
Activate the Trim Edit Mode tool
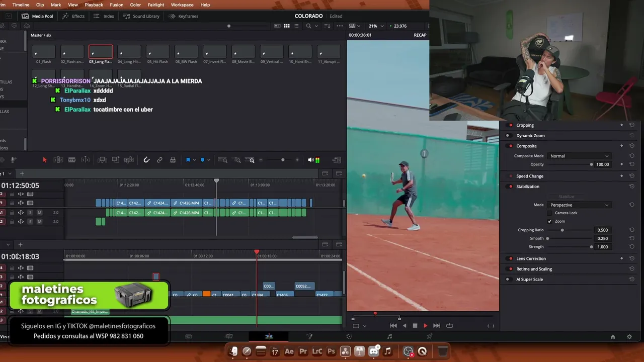[x=58, y=160]
